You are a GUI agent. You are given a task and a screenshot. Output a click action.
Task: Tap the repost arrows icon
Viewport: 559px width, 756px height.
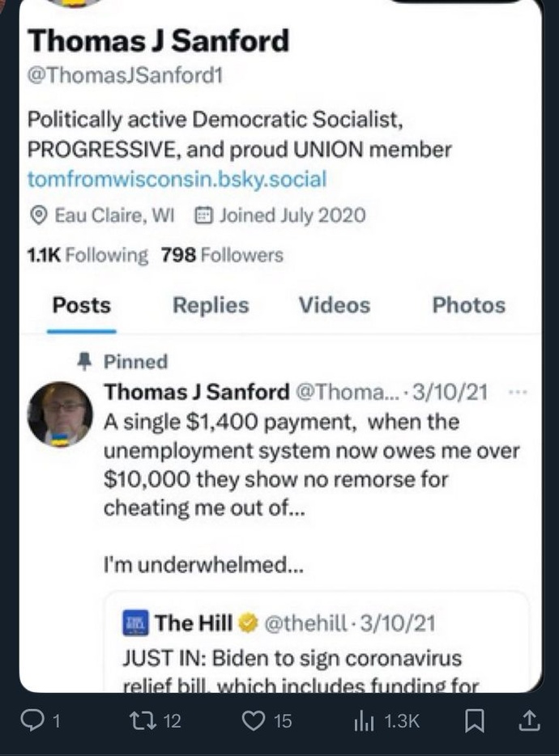(143, 721)
